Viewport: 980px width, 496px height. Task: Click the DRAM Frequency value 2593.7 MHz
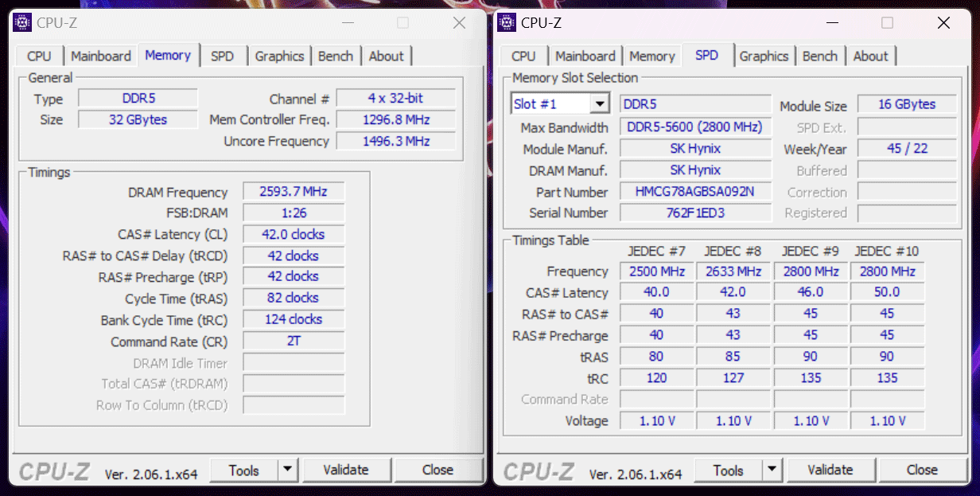(294, 192)
